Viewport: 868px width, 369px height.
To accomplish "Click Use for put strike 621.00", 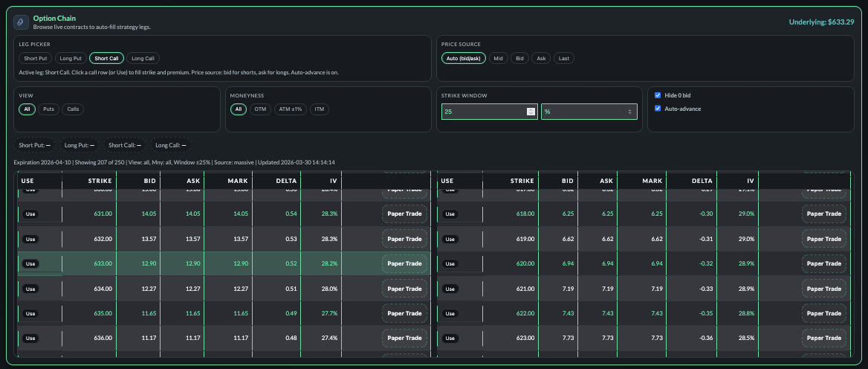I will (450, 289).
